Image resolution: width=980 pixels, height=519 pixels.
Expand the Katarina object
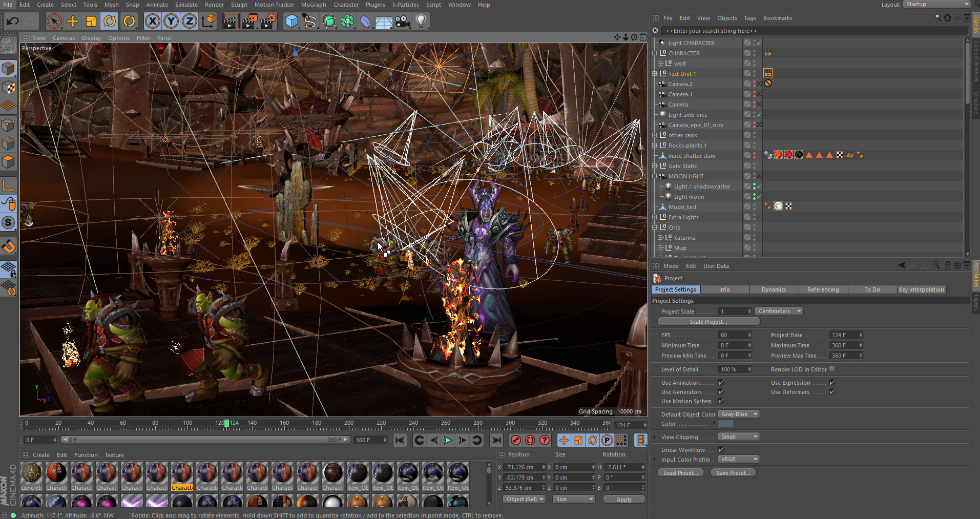(x=660, y=238)
